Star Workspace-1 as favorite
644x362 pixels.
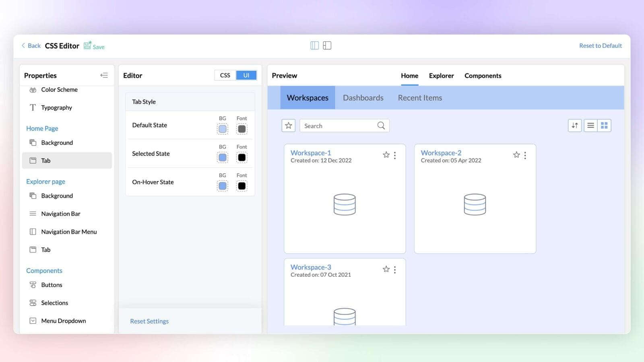point(386,155)
